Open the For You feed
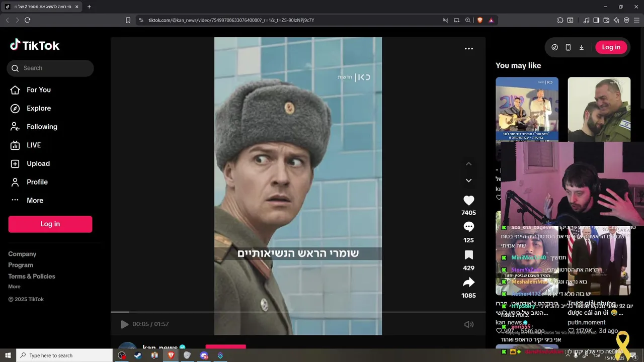Screen dimensions: 644x362 tap(31, 90)
